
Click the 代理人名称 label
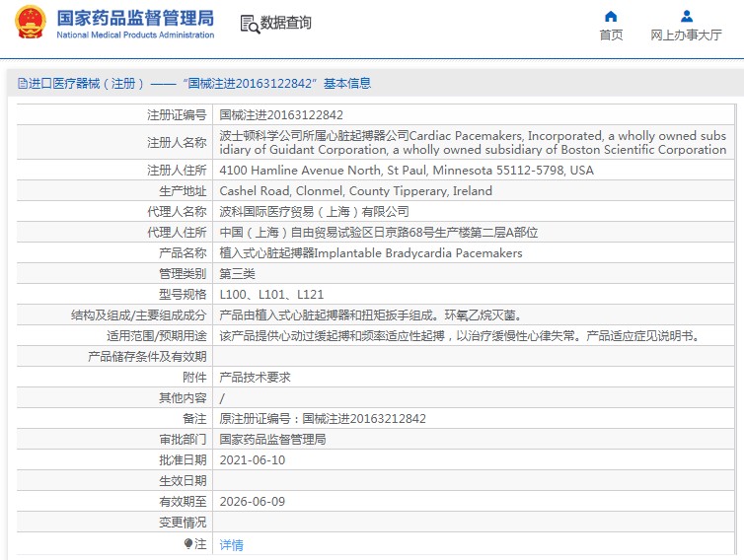click(x=177, y=212)
